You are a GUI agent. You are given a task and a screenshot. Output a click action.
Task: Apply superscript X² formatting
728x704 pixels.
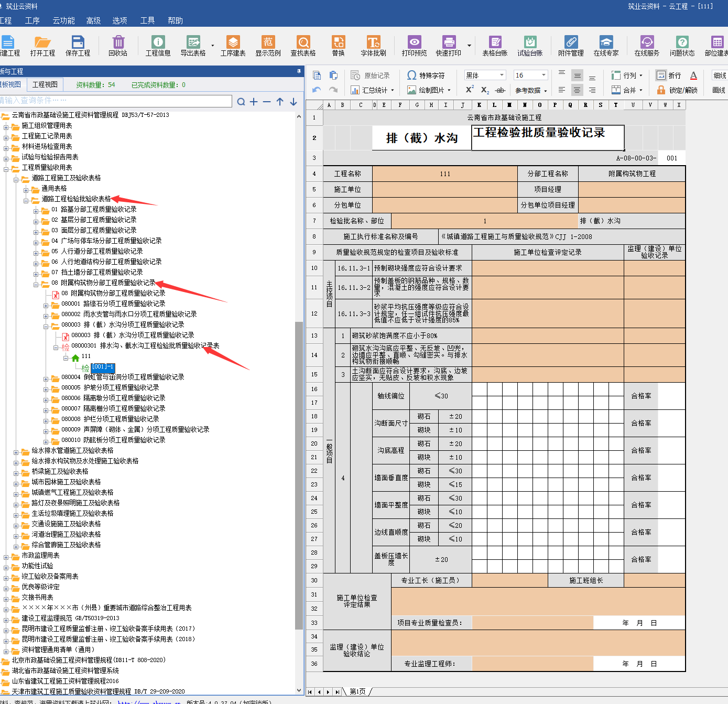pos(470,90)
